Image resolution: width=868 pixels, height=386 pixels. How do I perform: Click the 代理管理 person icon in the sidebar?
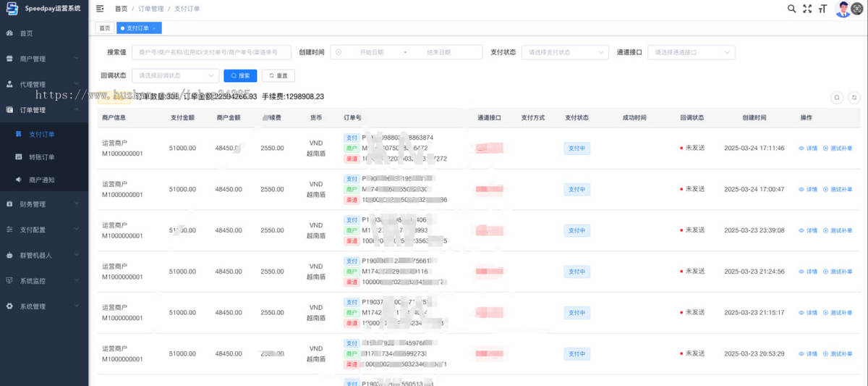click(x=9, y=84)
